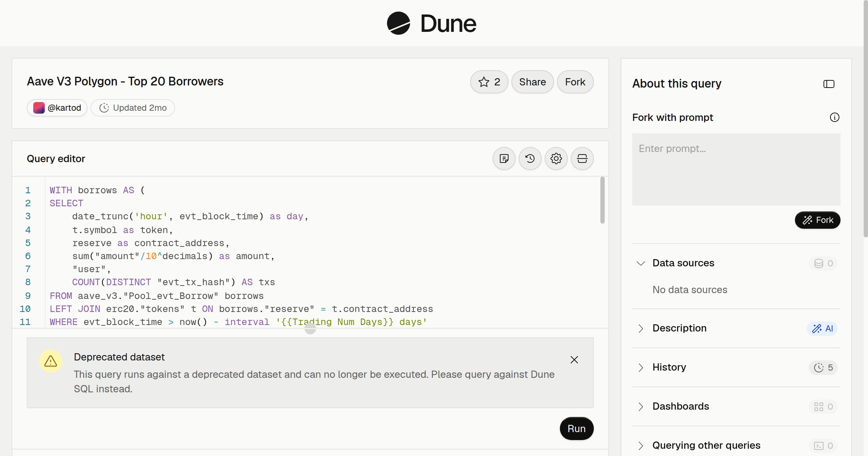Click the Enter prompt text field
This screenshot has width=868, height=456.
point(736,169)
